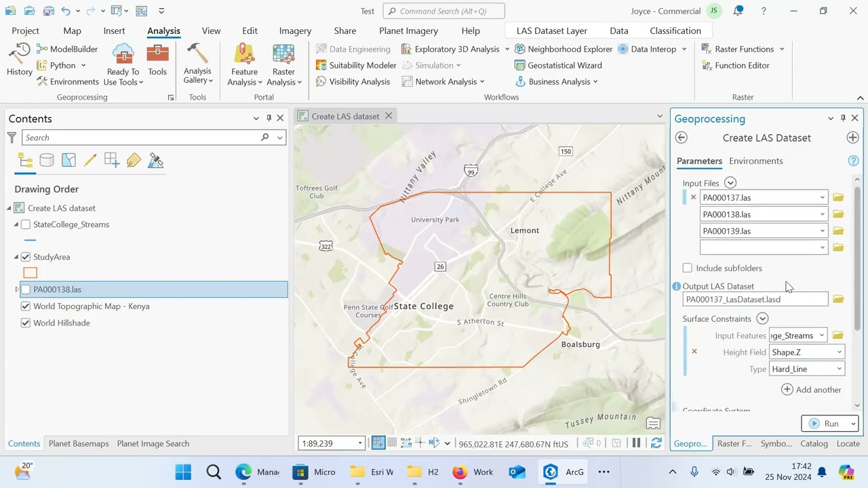Expand the PA000138.las layer tree
Image resolution: width=868 pixels, height=488 pixels.
click(x=17, y=289)
